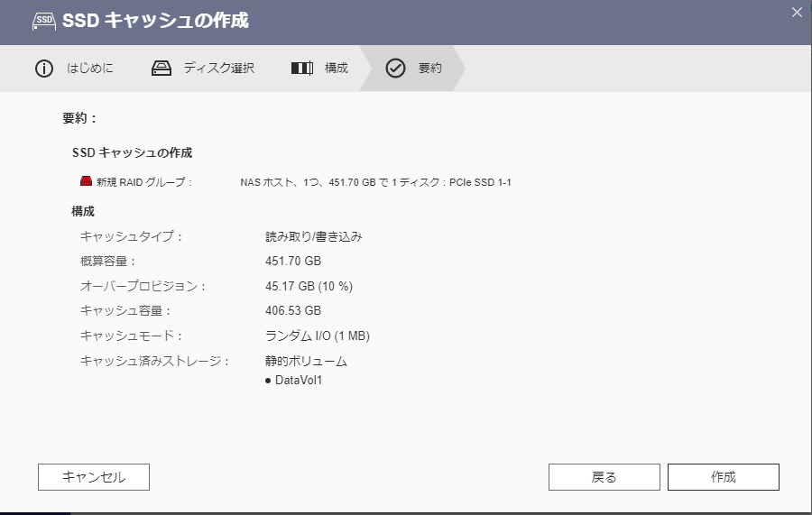
Task: Click the red 新規 RAID グループ icon
Action: tap(86, 181)
